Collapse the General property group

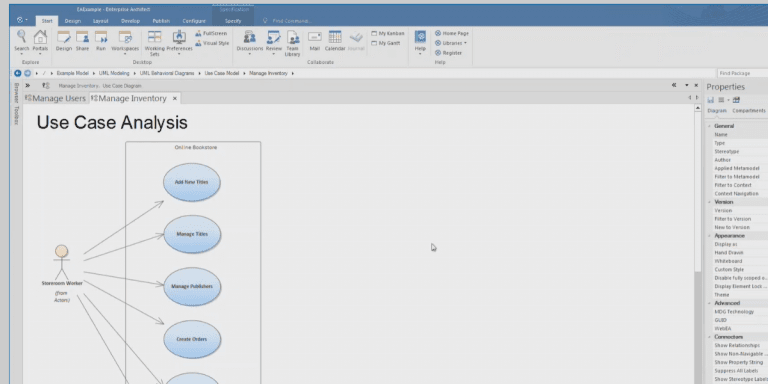(709, 126)
